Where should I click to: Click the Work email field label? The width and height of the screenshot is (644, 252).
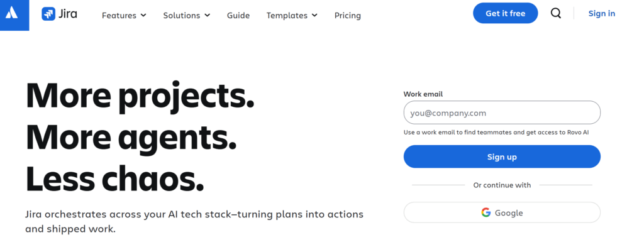[423, 94]
